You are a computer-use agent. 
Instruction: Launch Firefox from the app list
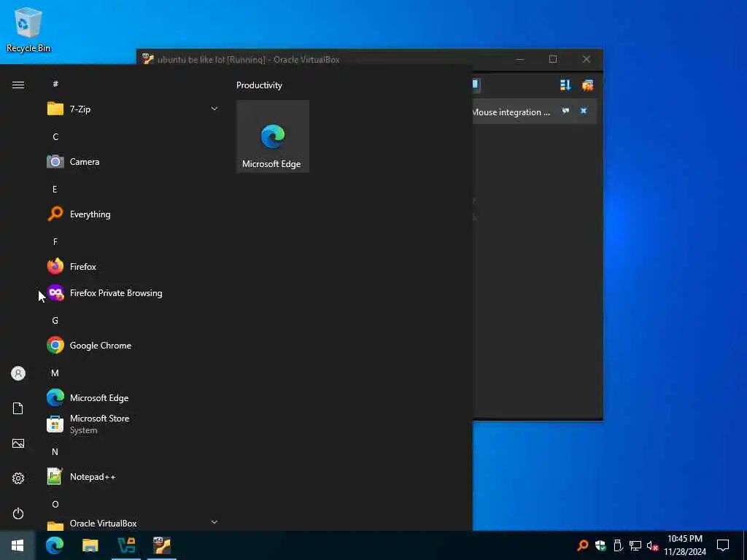[133, 267]
